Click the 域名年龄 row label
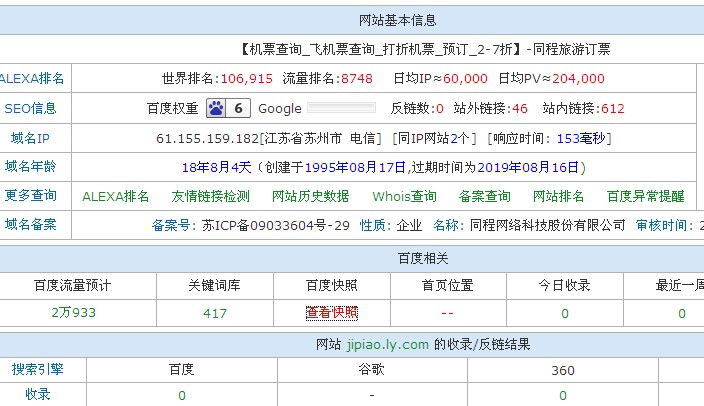Screen dimensions: 704x406 (31, 167)
